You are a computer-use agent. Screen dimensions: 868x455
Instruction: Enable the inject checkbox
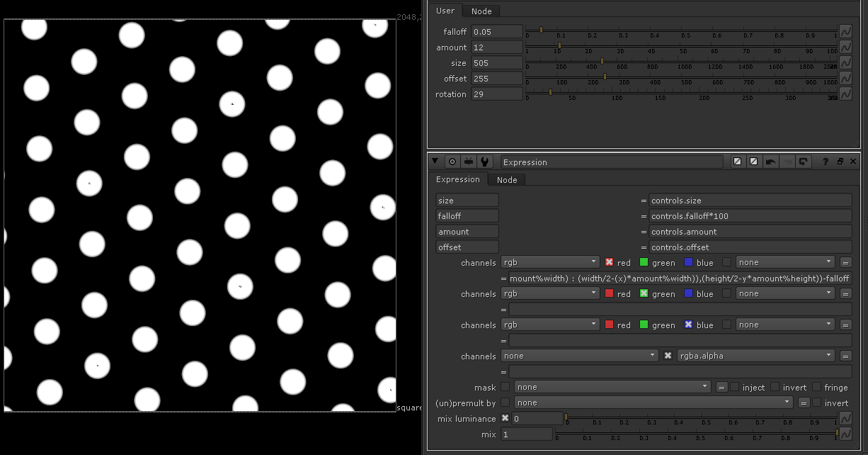(x=735, y=387)
